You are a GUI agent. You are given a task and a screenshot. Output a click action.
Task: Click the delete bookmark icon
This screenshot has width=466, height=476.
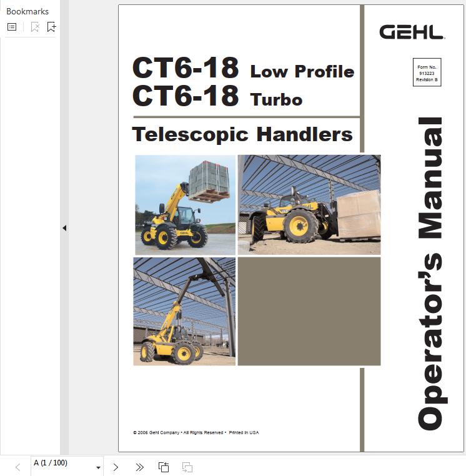click(35, 27)
